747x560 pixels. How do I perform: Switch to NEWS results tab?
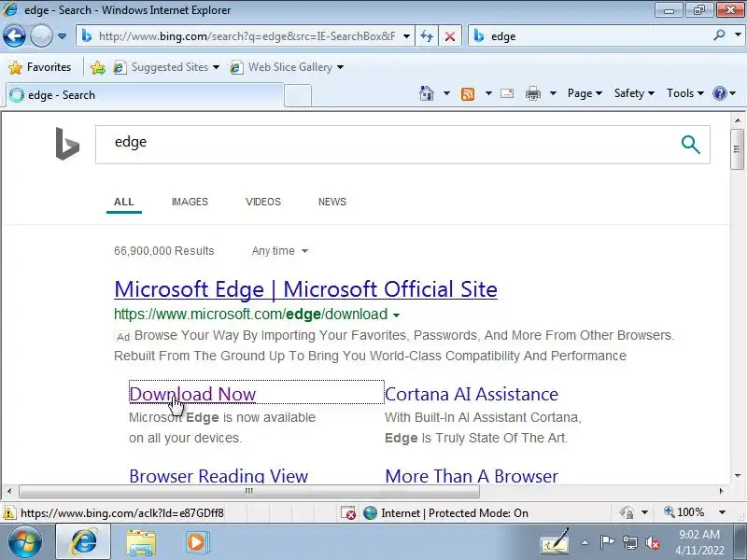pyautogui.click(x=332, y=202)
